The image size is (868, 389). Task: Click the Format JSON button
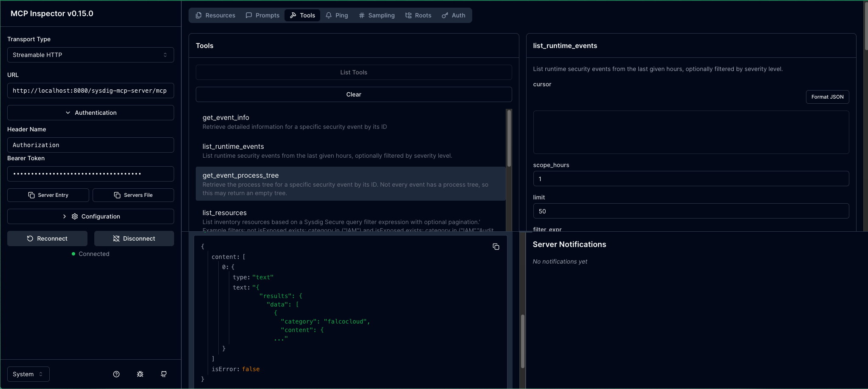[x=827, y=97]
